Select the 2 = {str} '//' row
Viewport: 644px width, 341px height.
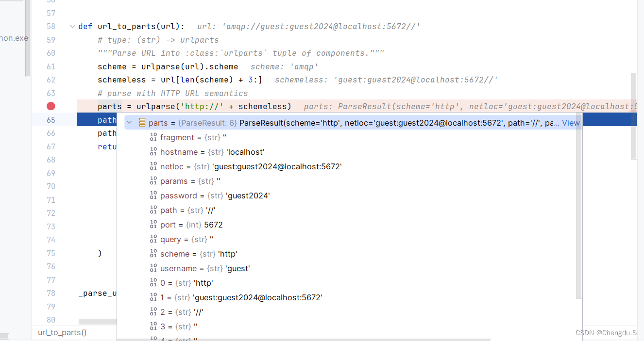pos(351,312)
